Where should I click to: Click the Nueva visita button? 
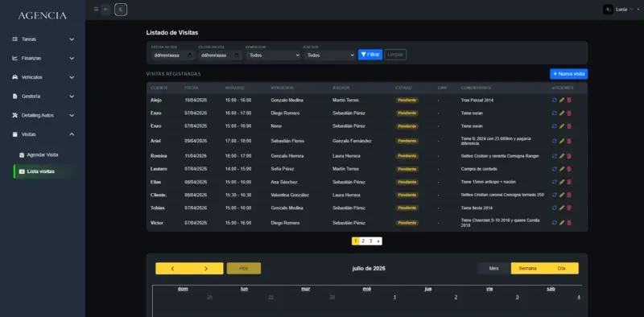(x=568, y=74)
